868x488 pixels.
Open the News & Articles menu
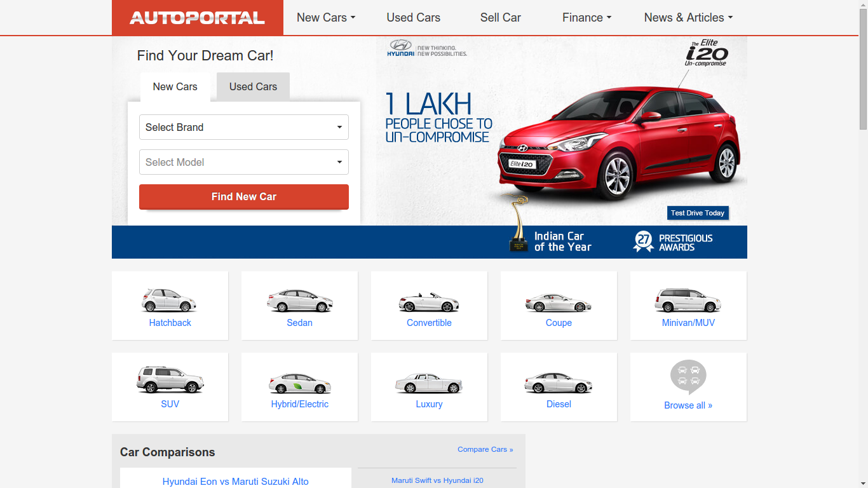[x=688, y=18]
